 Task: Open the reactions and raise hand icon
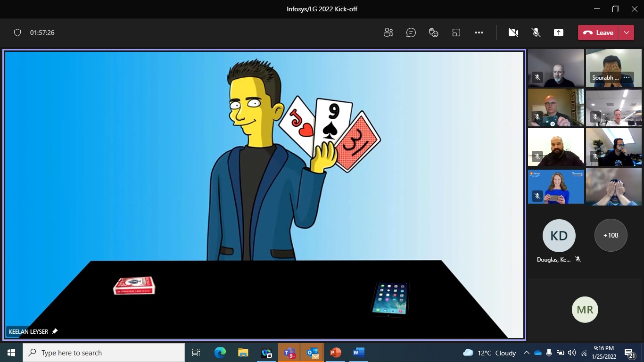(434, 33)
